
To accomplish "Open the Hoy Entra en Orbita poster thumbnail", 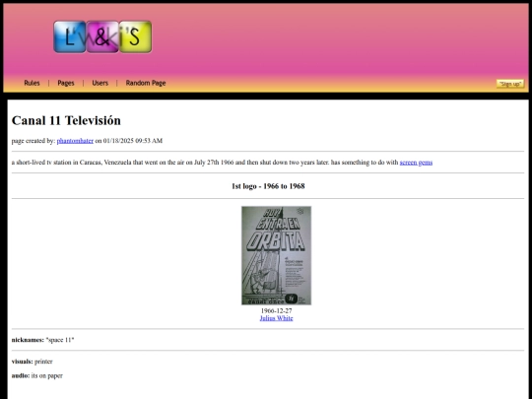I will [x=276, y=255].
